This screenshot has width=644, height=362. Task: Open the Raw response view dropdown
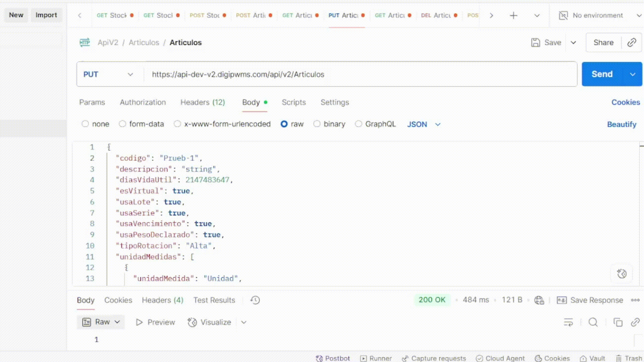[101, 322]
